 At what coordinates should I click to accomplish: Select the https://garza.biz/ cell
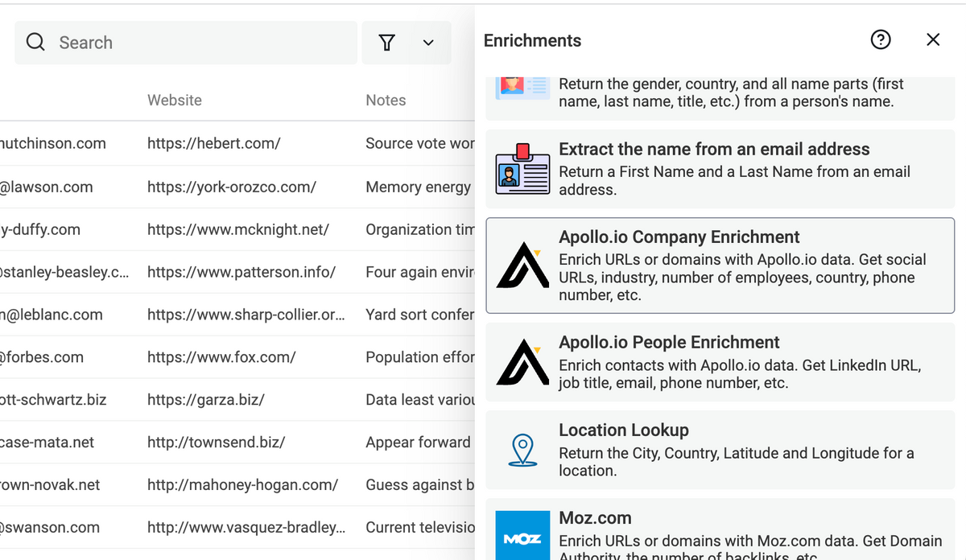206,400
